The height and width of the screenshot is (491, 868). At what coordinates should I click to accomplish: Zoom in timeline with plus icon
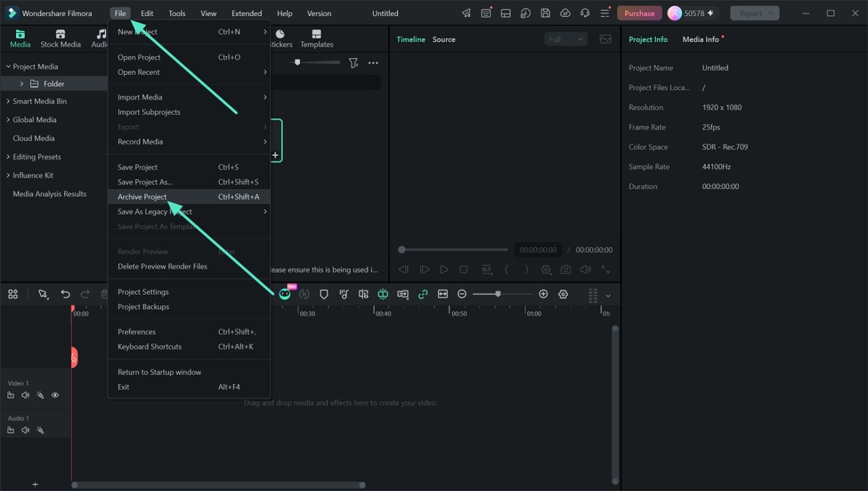click(x=544, y=295)
